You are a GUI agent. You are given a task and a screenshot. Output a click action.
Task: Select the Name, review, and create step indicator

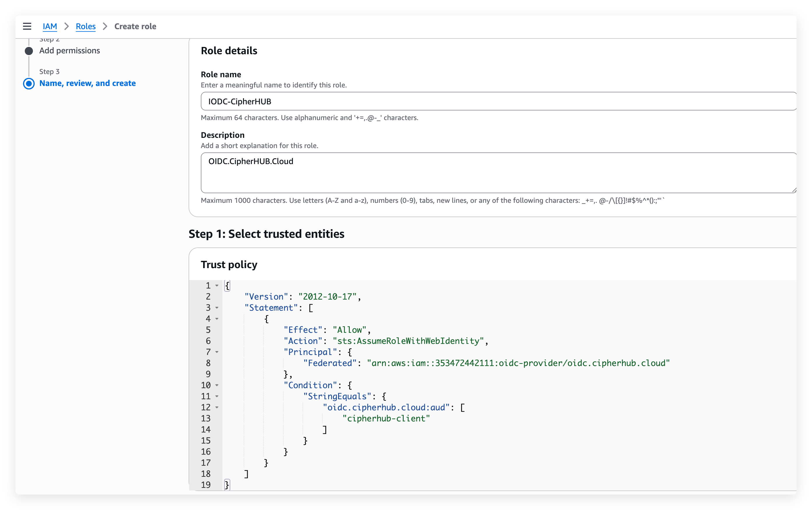pyautogui.click(x=29, y=84)
